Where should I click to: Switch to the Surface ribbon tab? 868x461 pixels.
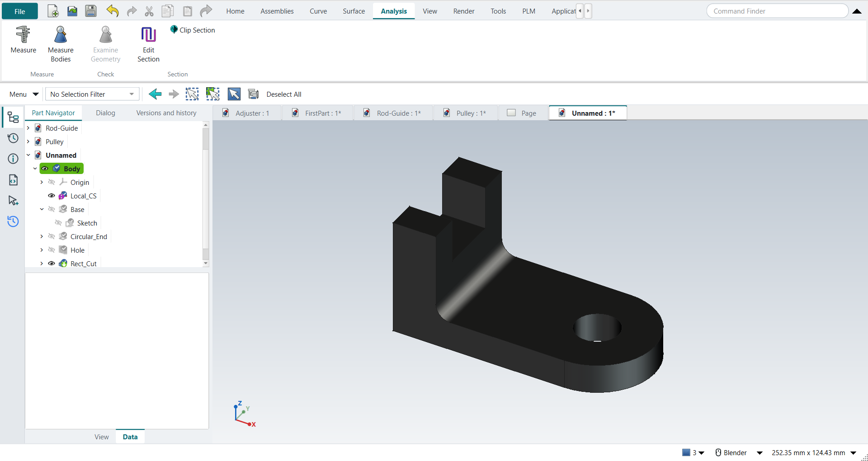click(x=354, y=11)
